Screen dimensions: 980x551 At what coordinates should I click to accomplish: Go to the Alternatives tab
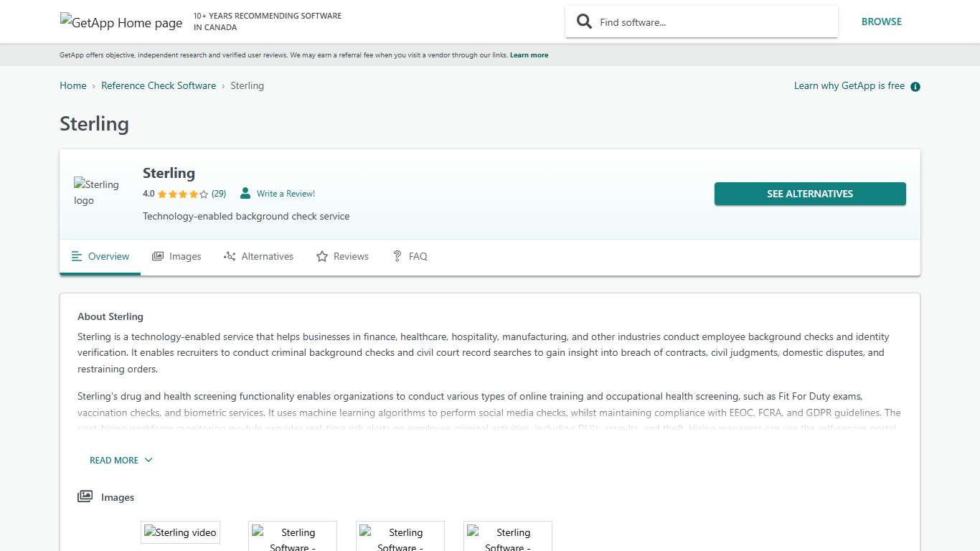[x=258, y=256]
